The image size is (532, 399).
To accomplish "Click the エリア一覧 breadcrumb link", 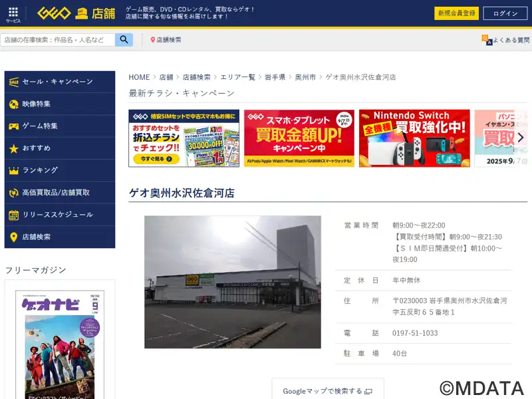I will (x=238, y=77).
